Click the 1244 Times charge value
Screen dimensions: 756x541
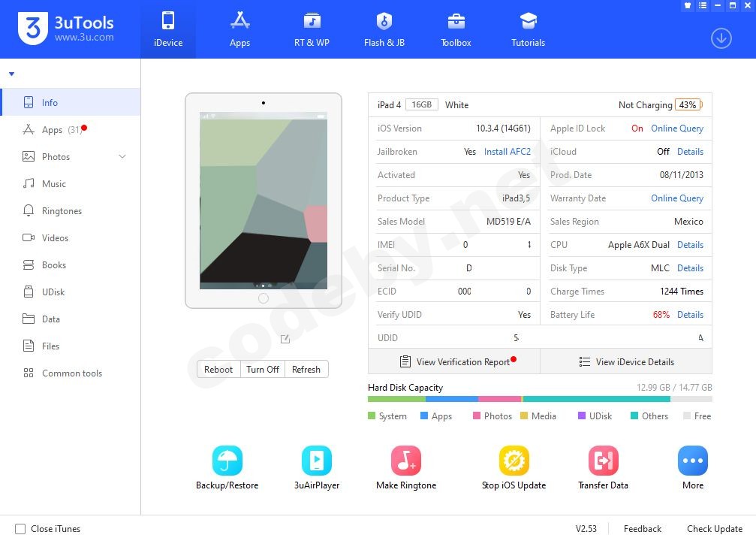681,291
